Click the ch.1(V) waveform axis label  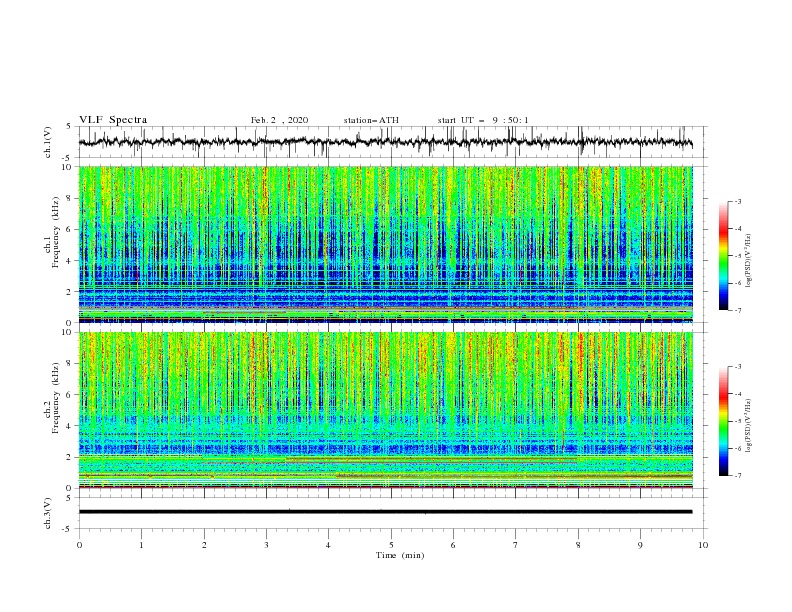[48, 142]
